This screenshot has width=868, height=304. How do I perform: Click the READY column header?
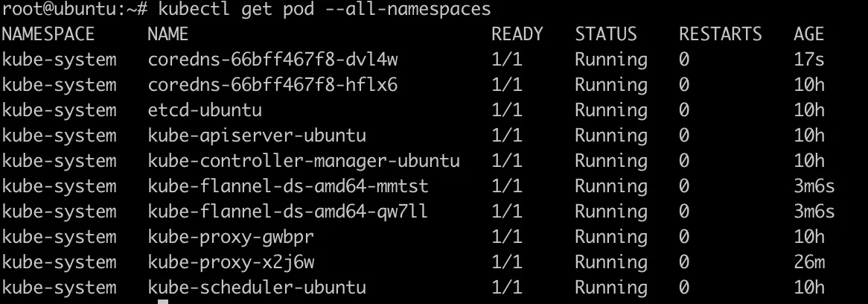coord(517,34)
